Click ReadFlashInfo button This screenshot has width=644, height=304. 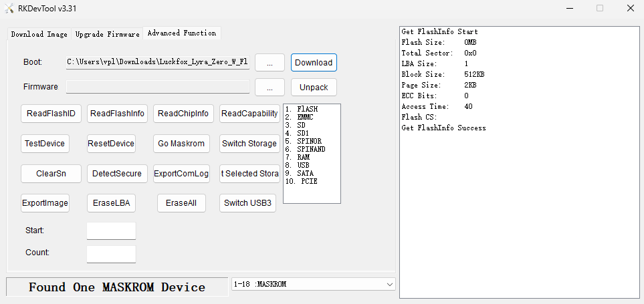point(117,114)
